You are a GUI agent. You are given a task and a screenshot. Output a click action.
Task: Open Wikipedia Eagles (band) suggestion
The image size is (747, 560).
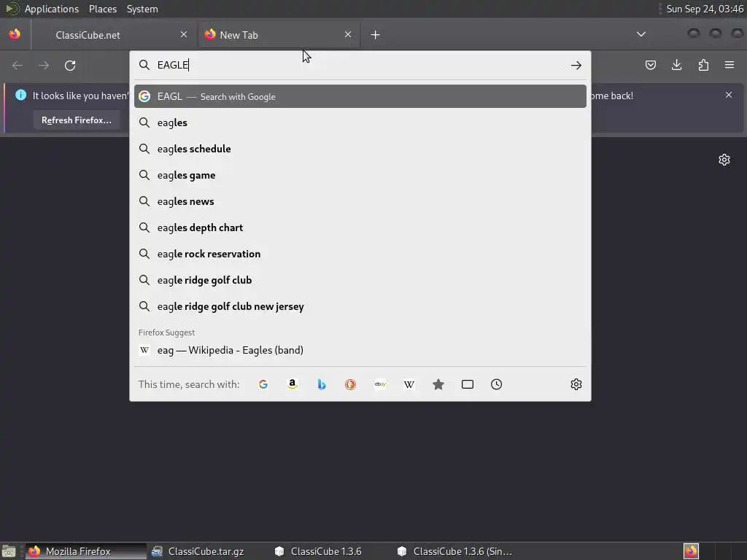360,350
